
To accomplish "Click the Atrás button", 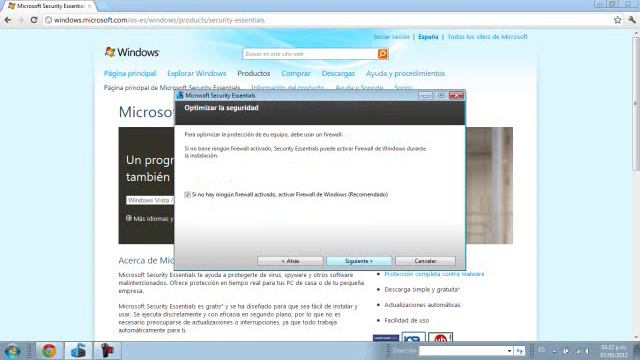I will pyautogui.click(x=290, y=261).
